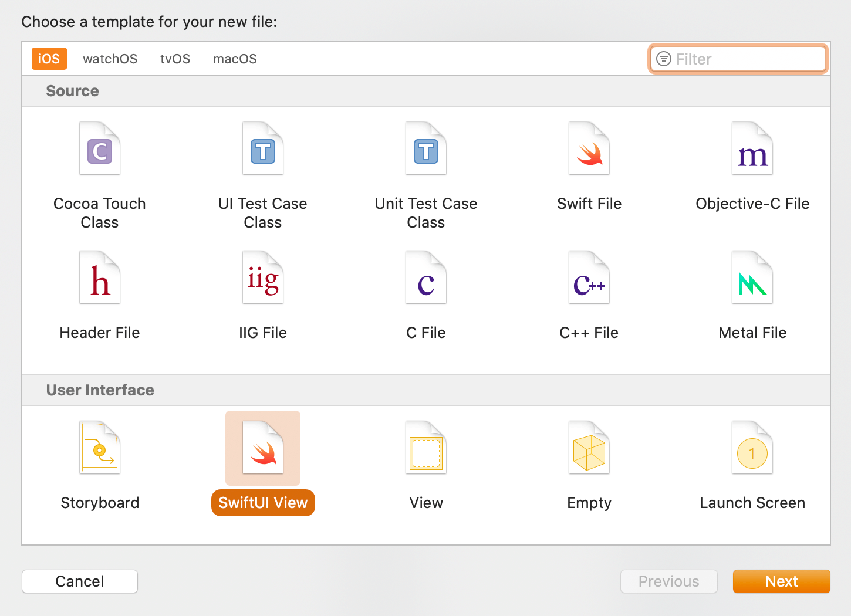Select the Swift File template
This screenshot has width=851, height=616.
(x=589, y=149)
